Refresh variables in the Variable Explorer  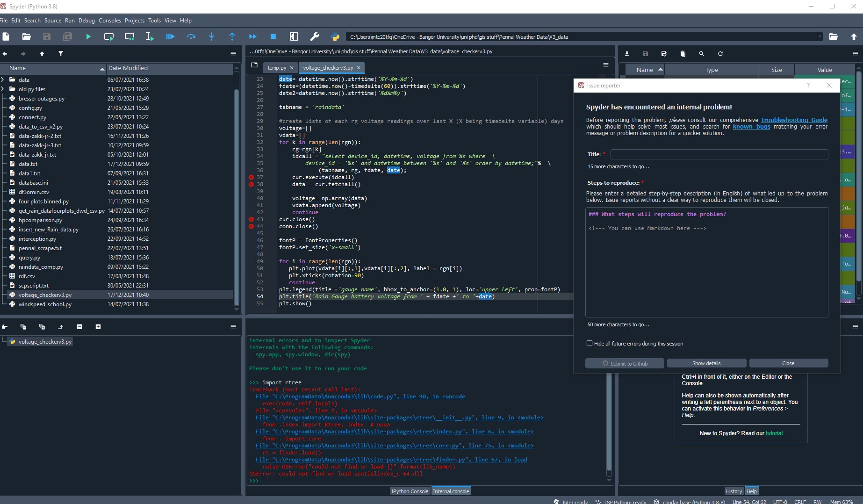[720, 54]
